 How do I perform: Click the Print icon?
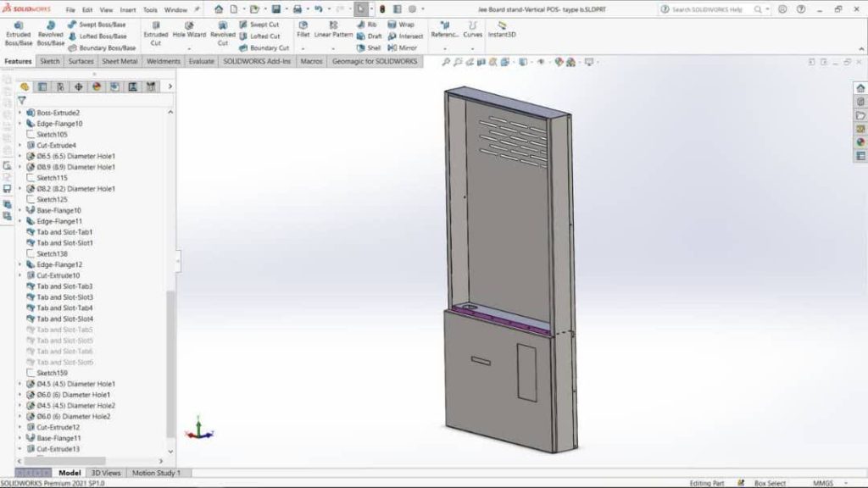click(x=298, y=9)
